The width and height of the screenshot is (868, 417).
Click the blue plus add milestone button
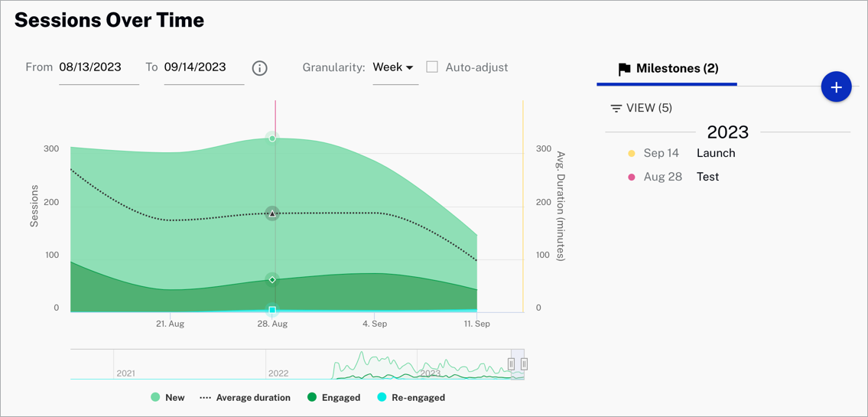pos(836,87)
